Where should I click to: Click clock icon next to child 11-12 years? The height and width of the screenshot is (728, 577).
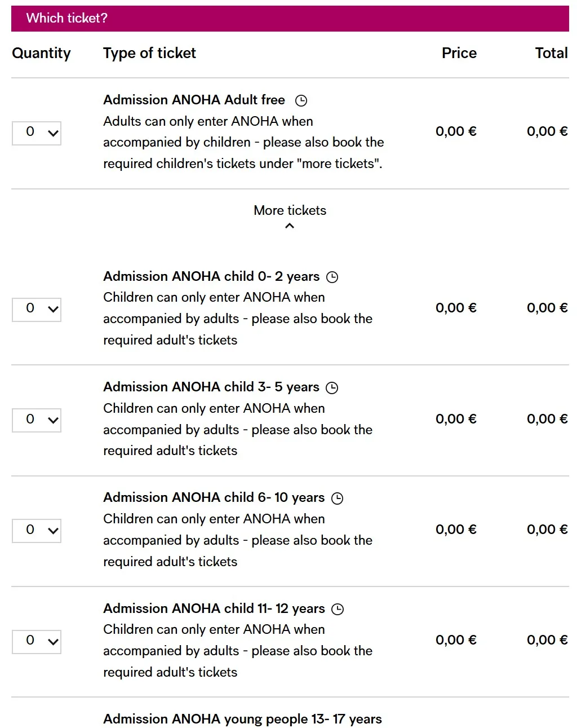pos(338,610)
